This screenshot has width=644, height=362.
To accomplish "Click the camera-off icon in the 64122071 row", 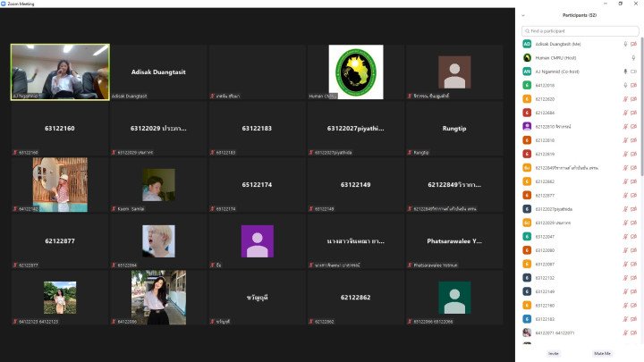I will point(634,333).
